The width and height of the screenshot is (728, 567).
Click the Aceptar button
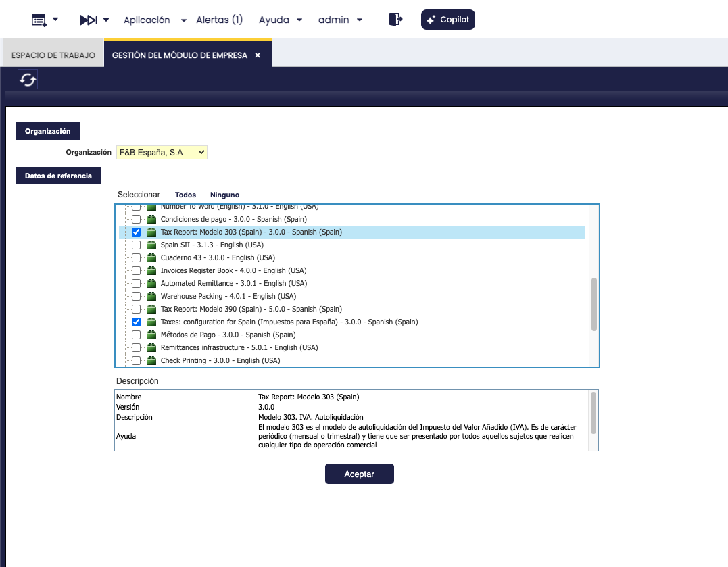[360, 474]
